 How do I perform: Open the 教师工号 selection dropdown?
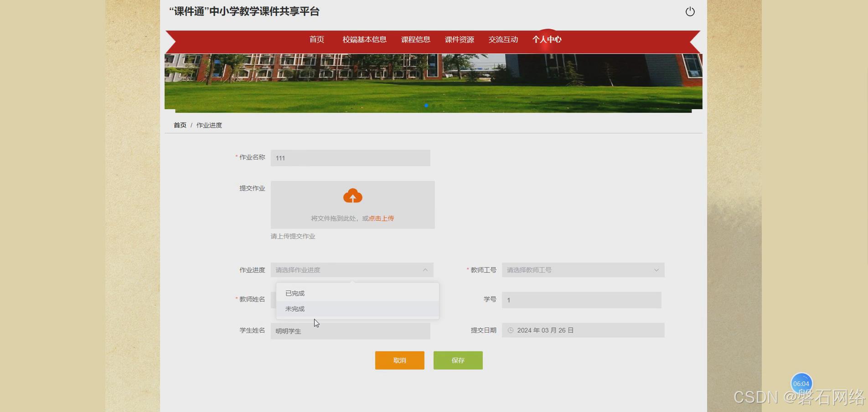[x=582, y=270]
